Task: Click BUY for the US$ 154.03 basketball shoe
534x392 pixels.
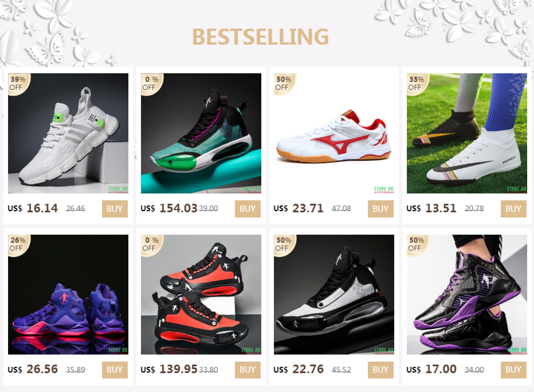Action: 248,209
